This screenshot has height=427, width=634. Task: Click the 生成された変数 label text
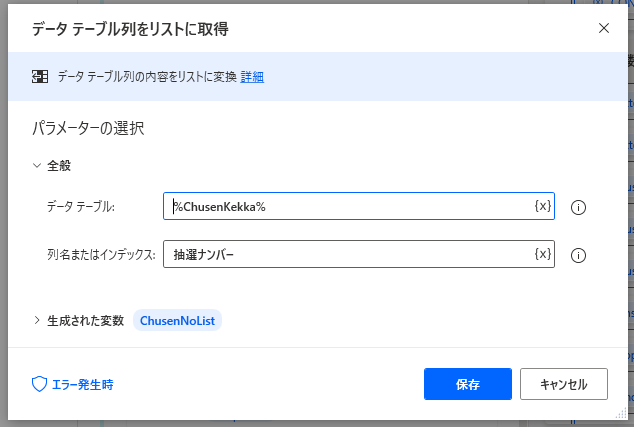86,320
